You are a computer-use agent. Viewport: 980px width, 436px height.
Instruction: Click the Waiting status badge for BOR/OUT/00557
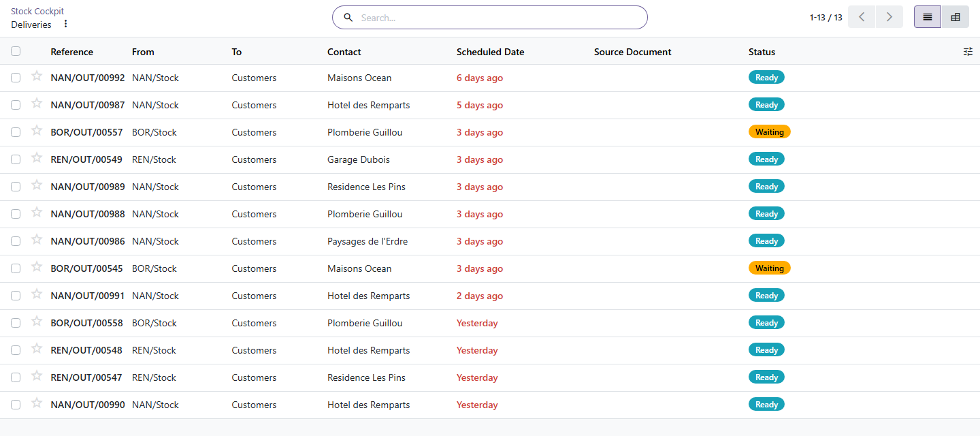pyautogui.click(x=770, y=132)
